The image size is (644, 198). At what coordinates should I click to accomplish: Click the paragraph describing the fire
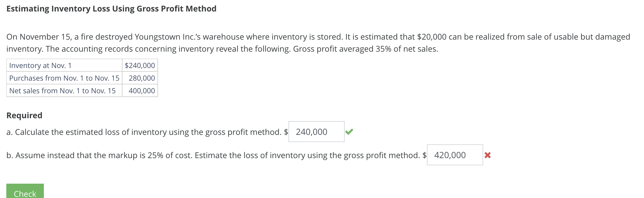(x=315, y=42)
